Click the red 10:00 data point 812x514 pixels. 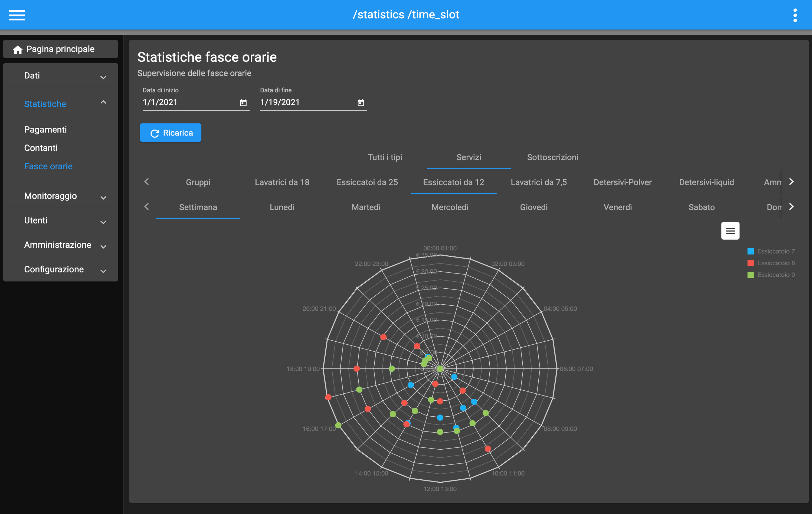[x=487, y=449]
